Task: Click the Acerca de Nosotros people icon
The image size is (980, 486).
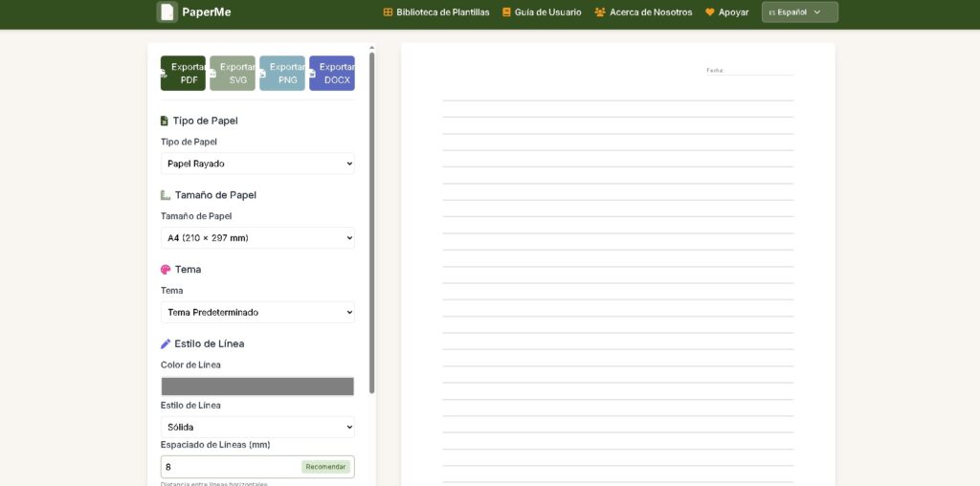Action: pyautogui.click(x=600, y=11)
